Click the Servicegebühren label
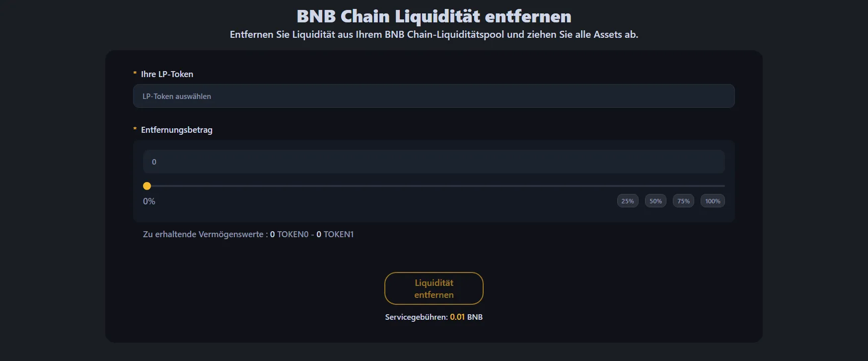This screenshot has height=361, width=868. 416,317
